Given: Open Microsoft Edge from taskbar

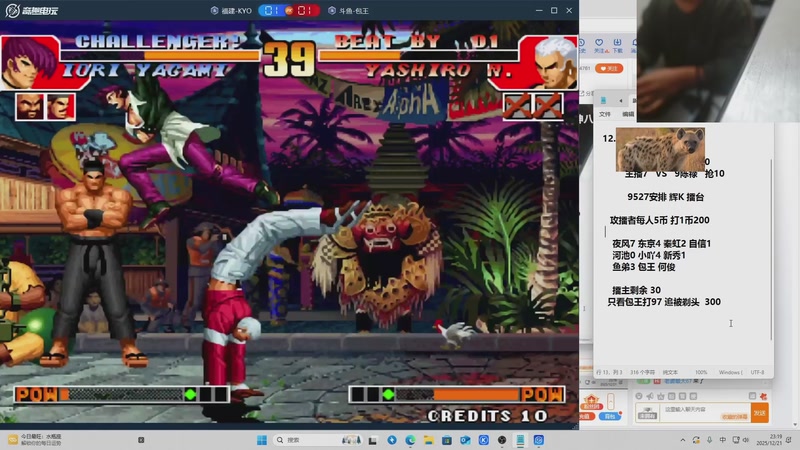Looking at the screenshot, I should [x=410, y=440].
